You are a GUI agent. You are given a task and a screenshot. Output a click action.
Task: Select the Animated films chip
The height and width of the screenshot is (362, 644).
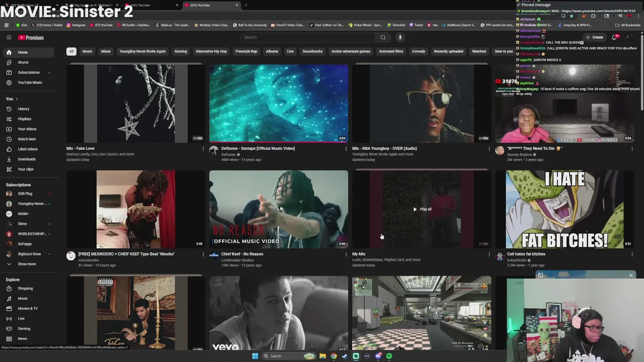point(391,51)
